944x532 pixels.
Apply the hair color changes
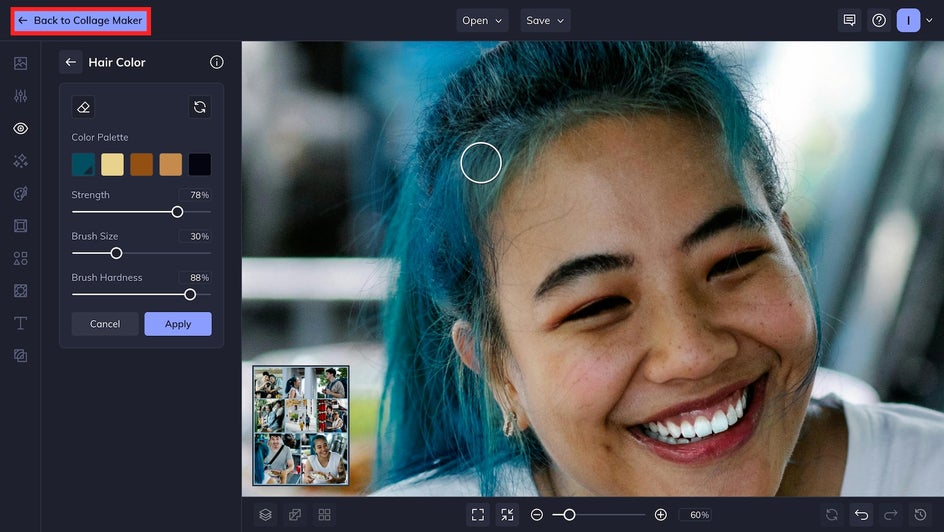[x=178, y=324]
